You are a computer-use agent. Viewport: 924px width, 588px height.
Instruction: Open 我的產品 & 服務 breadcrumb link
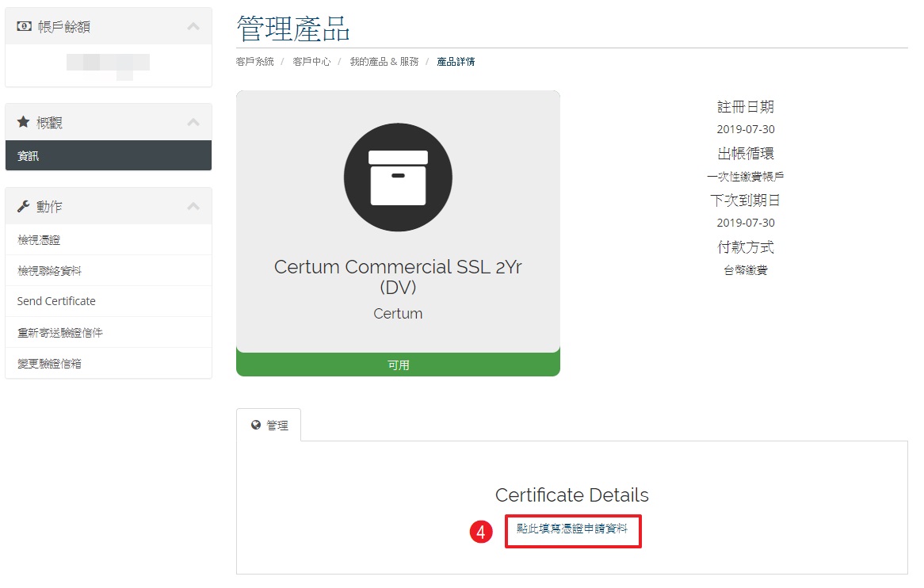[384, 61]
